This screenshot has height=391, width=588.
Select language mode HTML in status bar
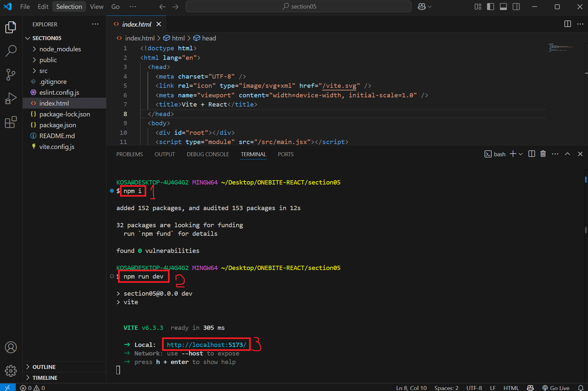click(511, 388)
